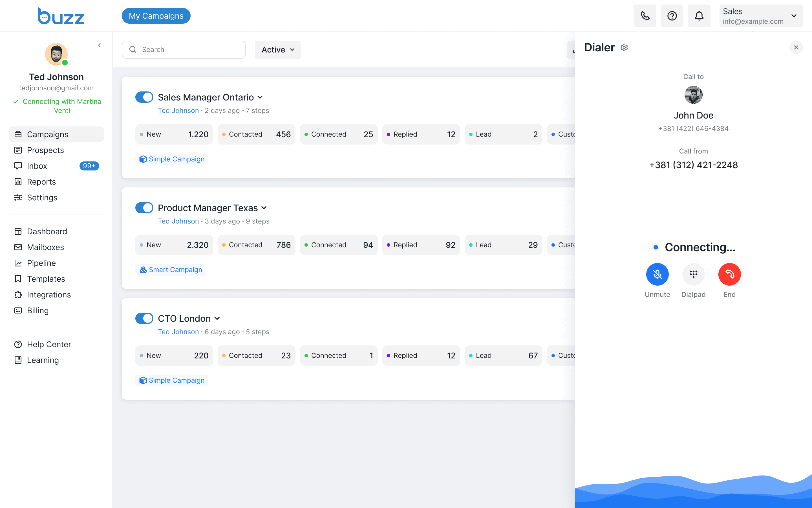Click the Unmute microphone button
This screenshot has width=812, height=508.
(x=657, y=274)
